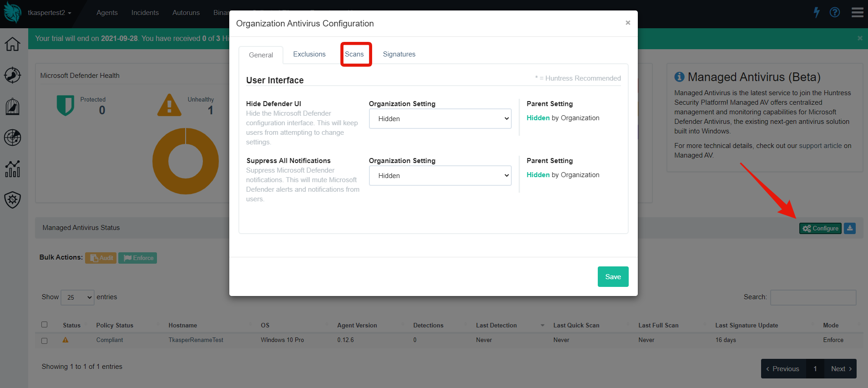
Task: Save the antivirus configuration
Action: coord(613,276)
